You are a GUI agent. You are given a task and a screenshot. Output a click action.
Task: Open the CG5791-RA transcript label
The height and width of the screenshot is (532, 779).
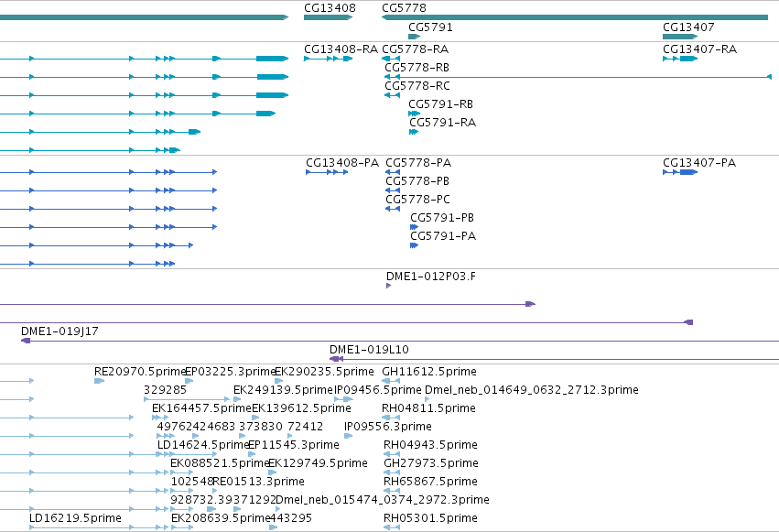pyautogui.click(x=443, y=123)
